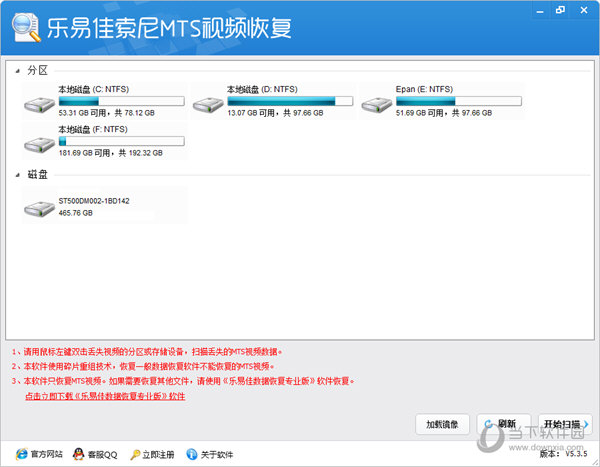Image resolution: width=600 pixels, height=467 pixels.
Task: Click the 磁盘 section header text
Action: pyautogui.click(x=38, y=175)
